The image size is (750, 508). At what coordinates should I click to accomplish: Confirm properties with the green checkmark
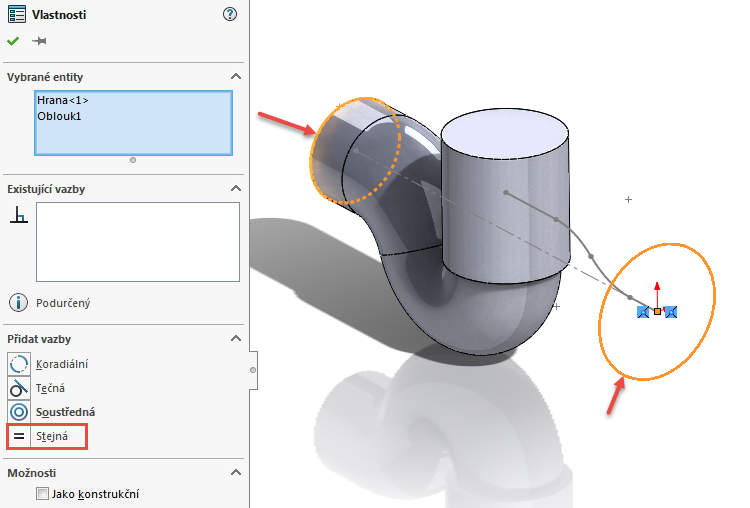click(13, 41)
